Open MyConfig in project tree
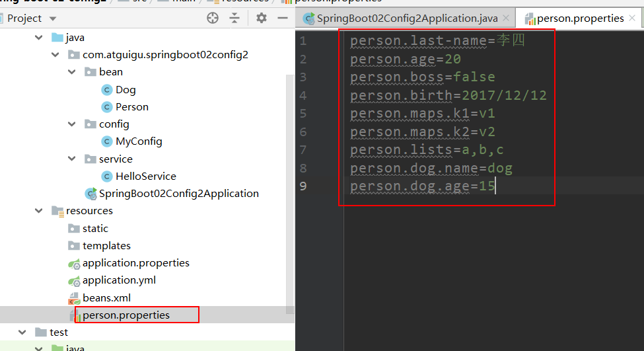644x351 pixels. (139, 141)
